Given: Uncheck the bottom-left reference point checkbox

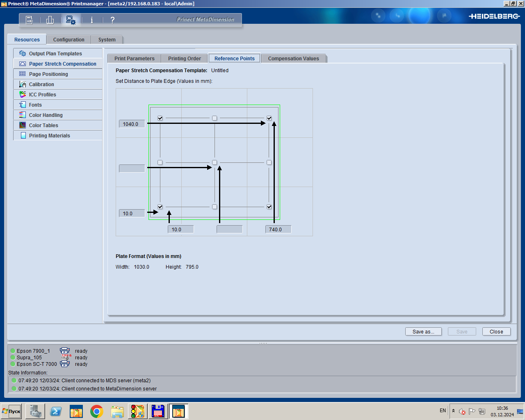Looking at the screenshot, I should click(160, 207).
